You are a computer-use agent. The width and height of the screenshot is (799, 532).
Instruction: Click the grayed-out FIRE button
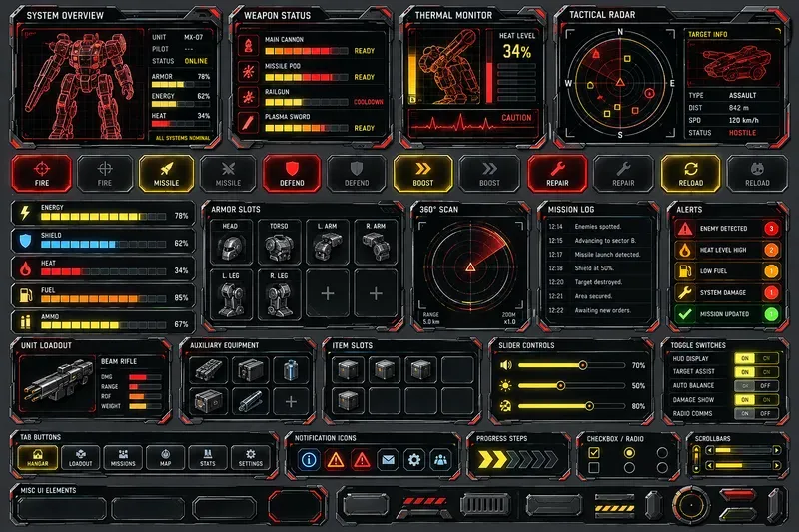tap(105, 173)
